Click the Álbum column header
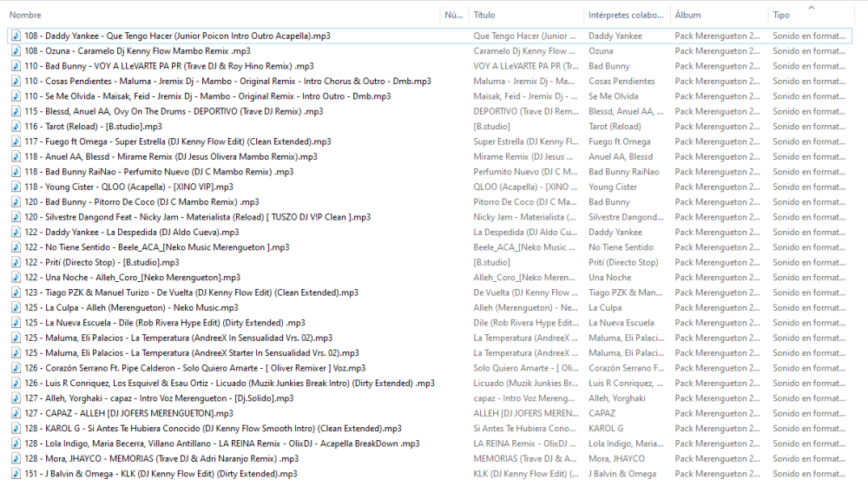868x499 pixels. click(687, 15)
